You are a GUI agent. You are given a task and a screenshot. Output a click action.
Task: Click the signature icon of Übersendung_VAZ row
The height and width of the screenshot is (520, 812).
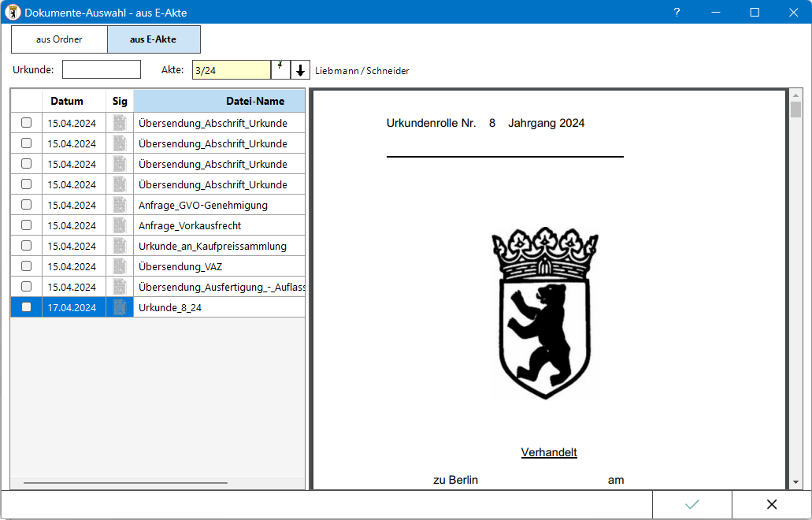pyautogui.click(x=120, y=266)
